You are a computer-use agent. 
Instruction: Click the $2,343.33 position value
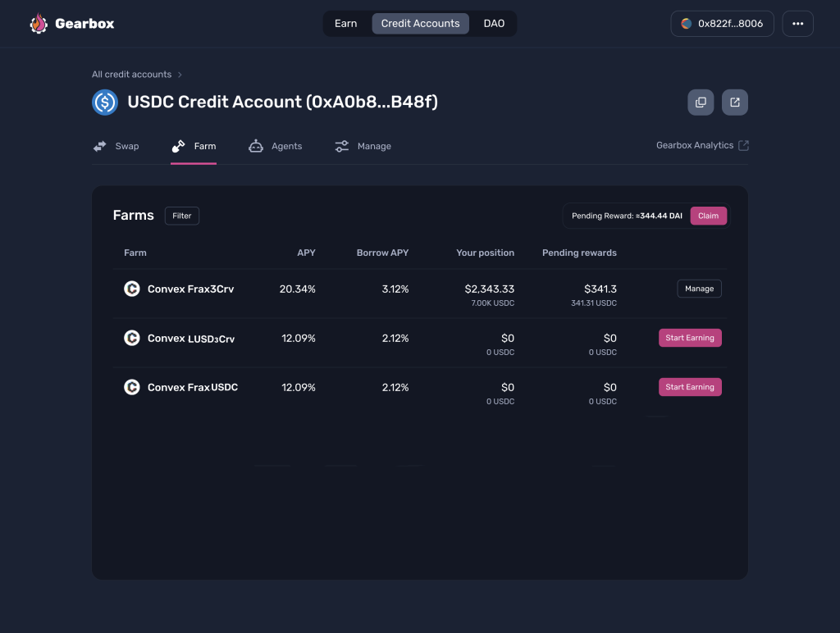[490, 289]
